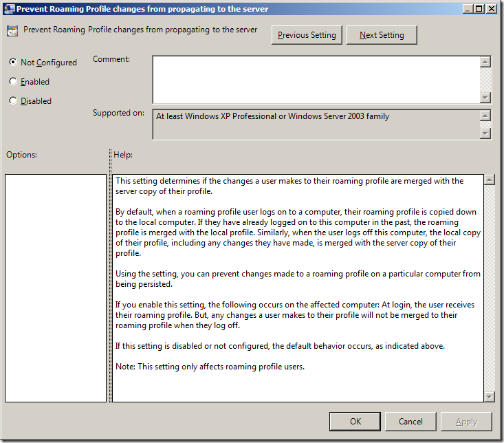The image size is (504, 443).
Task: Go to Next Setting
Action: tap(382, 35)
